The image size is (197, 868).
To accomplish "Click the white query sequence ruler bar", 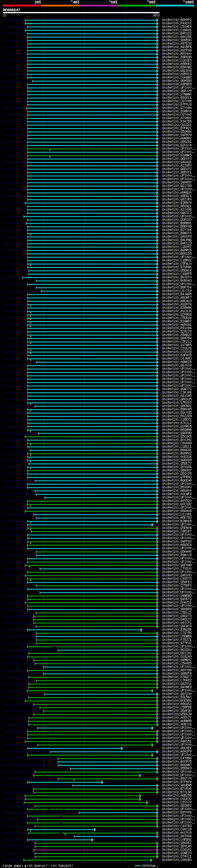I will pos(81,13).
